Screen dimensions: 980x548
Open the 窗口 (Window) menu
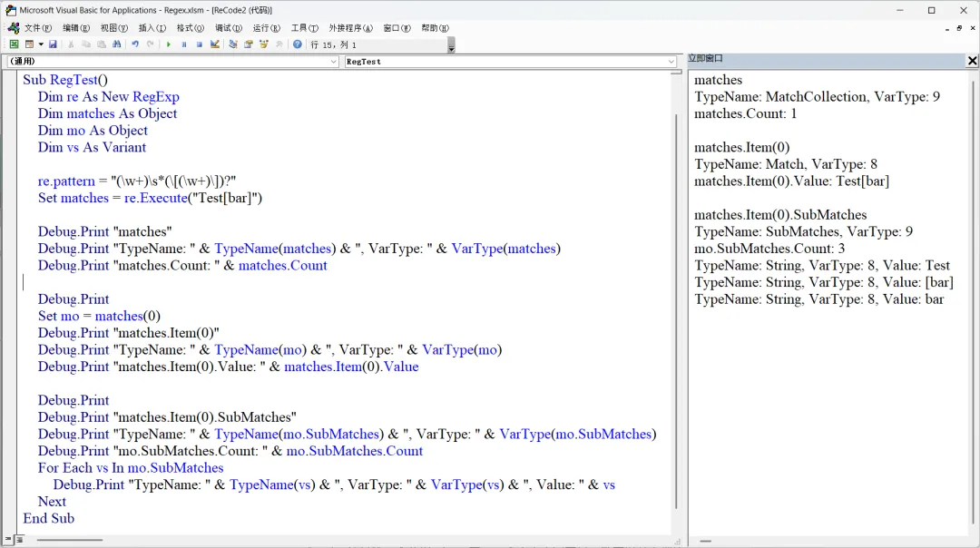tap(397, 28)
